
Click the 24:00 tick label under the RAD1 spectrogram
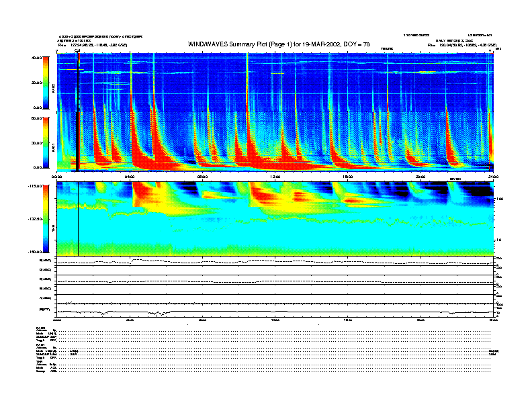pos(493,177)
